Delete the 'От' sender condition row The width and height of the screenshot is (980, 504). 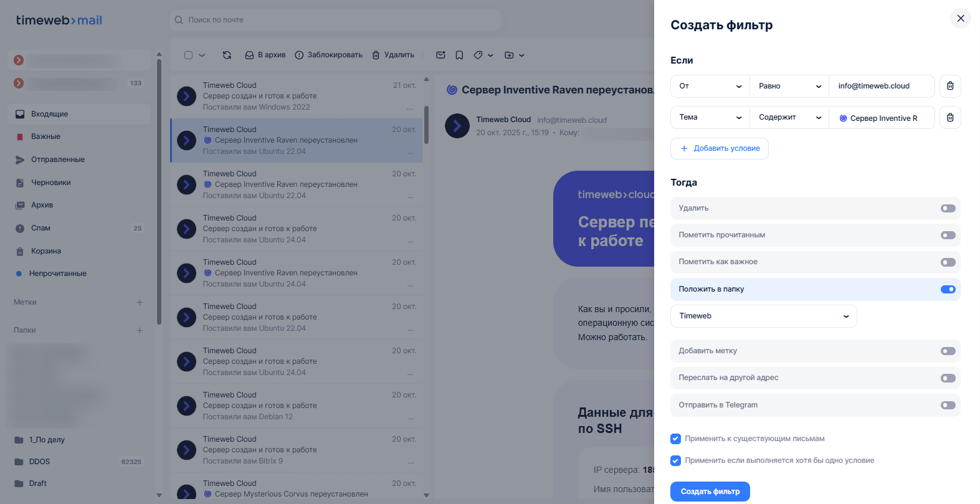pos(949,86)
